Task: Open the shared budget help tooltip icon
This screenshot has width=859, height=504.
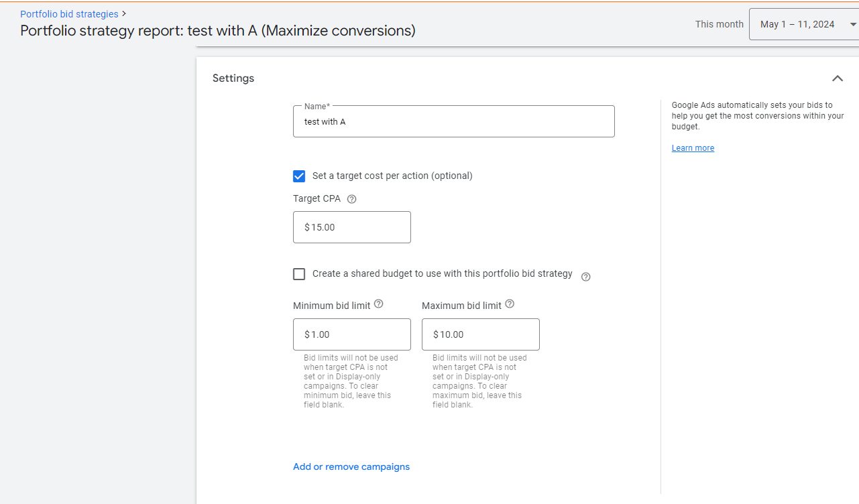Action: [x=585, y=277]
